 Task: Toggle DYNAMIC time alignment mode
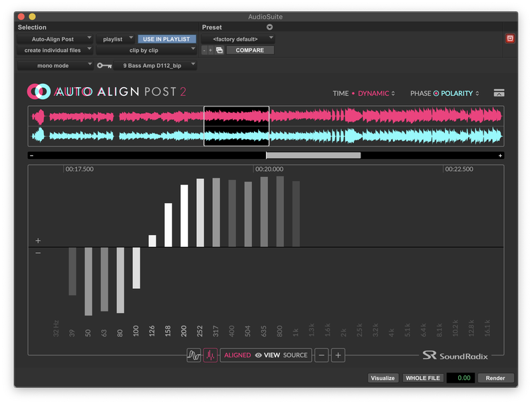(374, 93)
